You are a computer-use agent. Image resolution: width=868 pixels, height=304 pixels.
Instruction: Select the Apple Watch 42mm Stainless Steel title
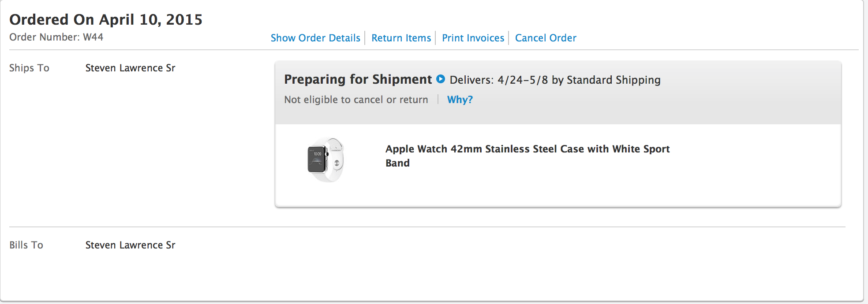click(527, 149)
